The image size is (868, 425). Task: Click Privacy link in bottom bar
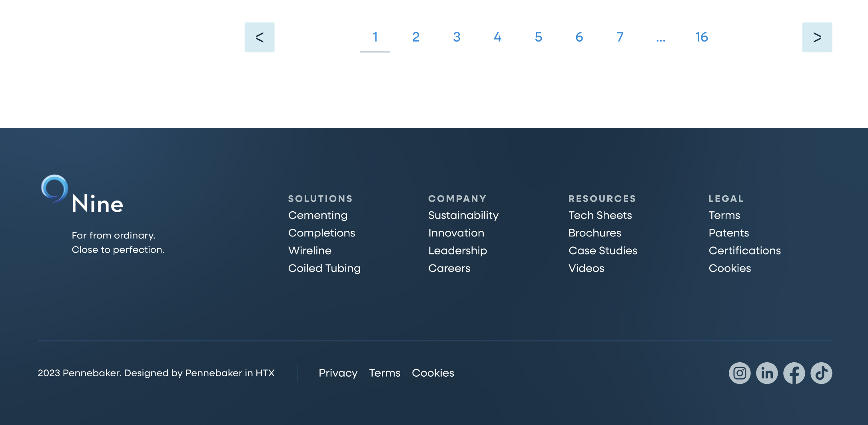click(338, 373)
